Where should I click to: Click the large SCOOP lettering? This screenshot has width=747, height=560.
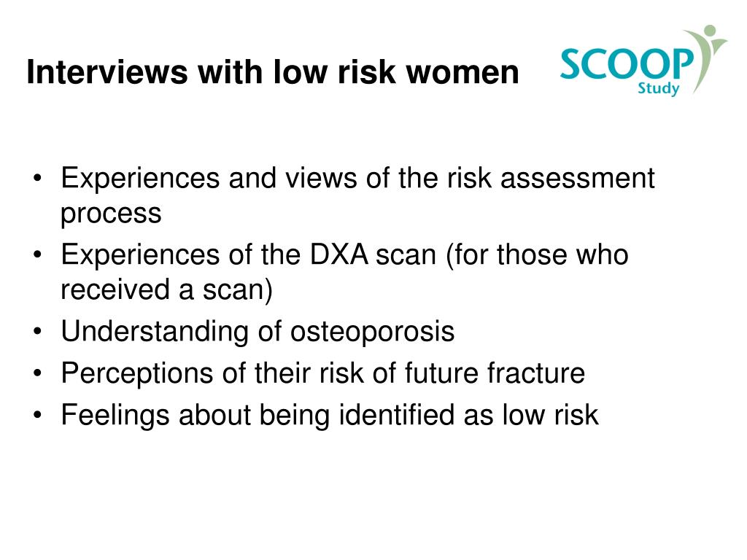pos(627,64)
